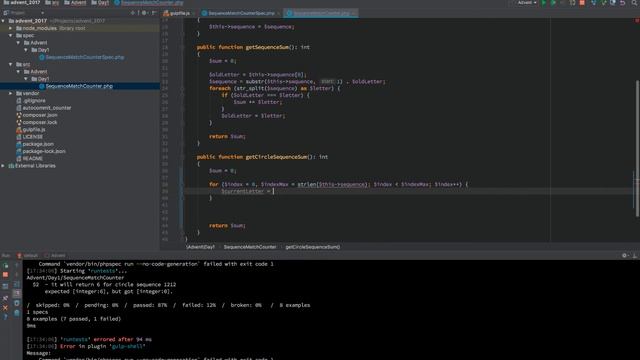This screenshot has height=360, width=640.
Task: Hide the Run tool window
Action: coord(635,256)
